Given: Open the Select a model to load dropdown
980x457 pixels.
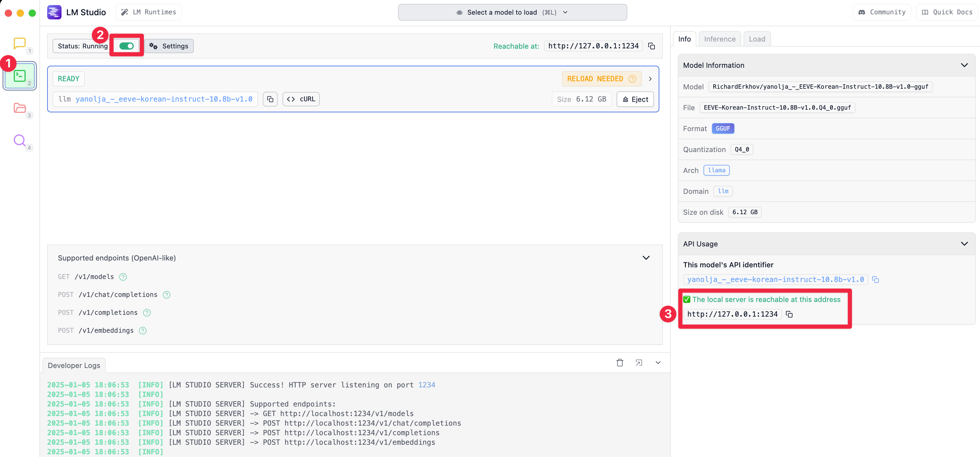Looking at the screenshot, I should tap(512, 12).
